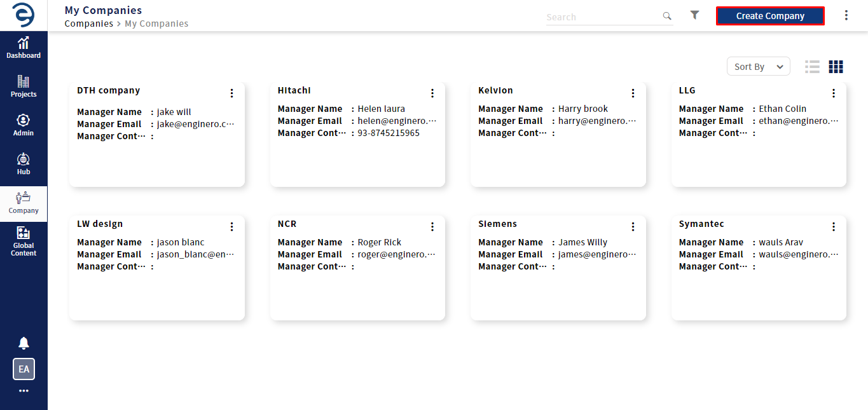Viewport: 868px width, 410px height.
Task: Select Company in the sidebar
Action: pos(24,203)
